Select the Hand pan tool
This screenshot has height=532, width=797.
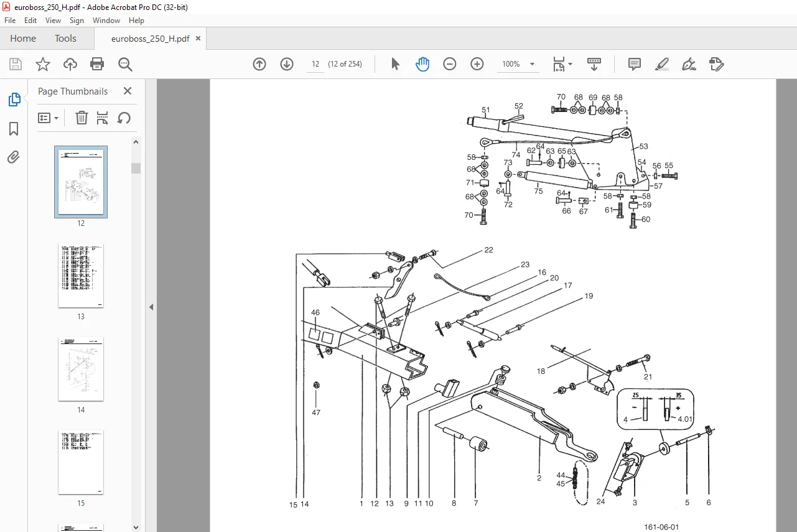point(422,64)
